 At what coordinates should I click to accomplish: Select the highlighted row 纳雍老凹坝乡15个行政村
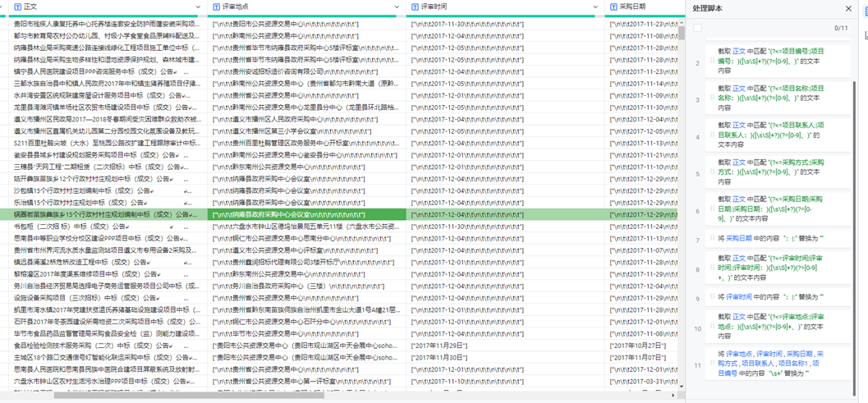[107, 214]
